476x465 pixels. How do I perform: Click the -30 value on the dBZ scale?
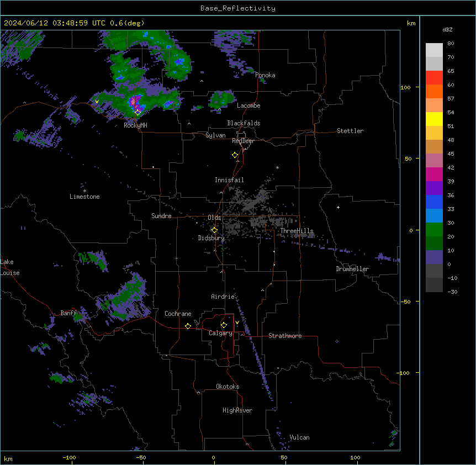[452, 292]
